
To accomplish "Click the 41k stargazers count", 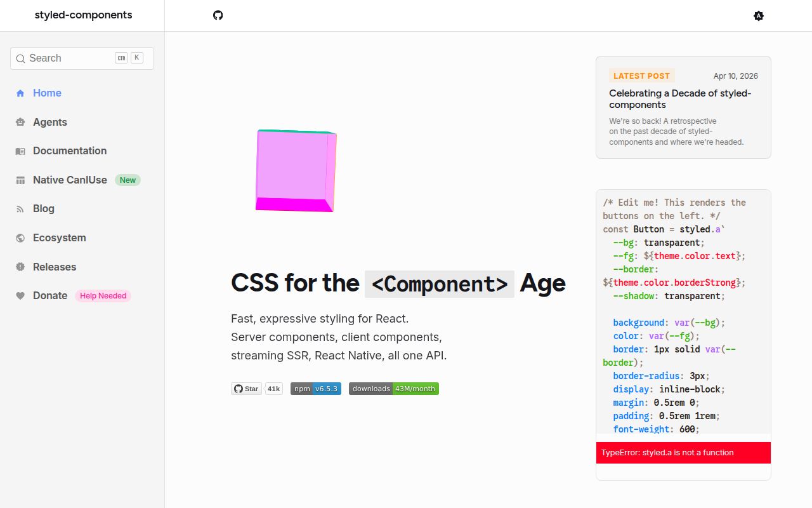I will click(x=273, y=389).
